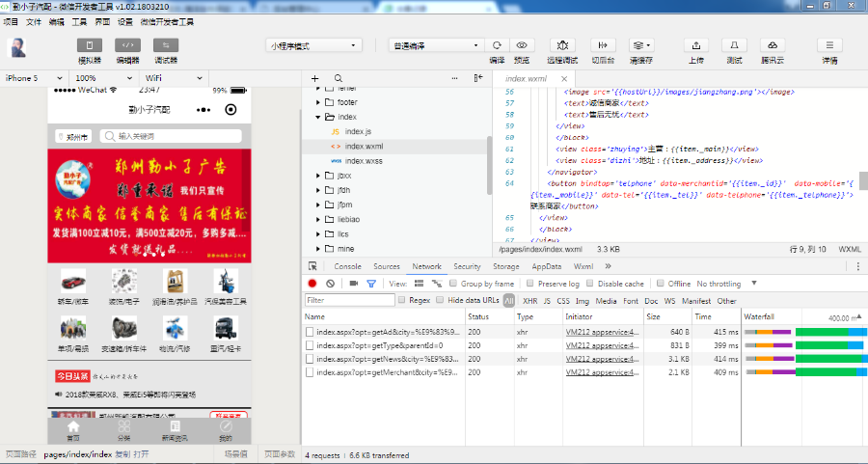The width and height of the screenshot is (868, 464).
Task: Open the 工具 menu
Action: click(x=79, y=20)
